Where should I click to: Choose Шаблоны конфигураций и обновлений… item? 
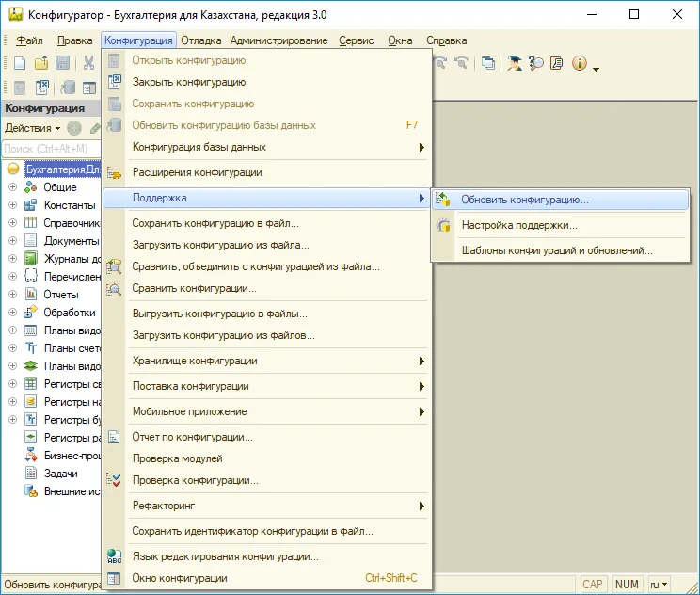[561, 250]
